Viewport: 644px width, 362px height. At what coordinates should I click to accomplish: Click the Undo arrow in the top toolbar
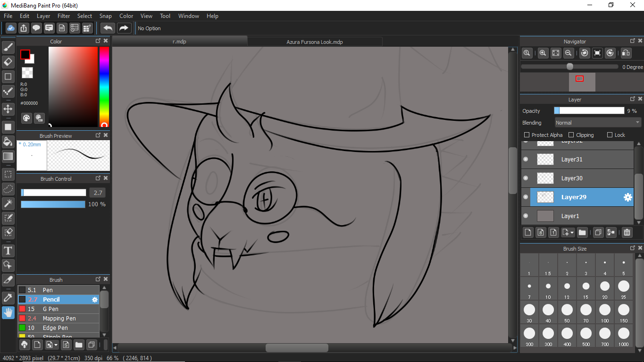pyautogui.click(x=108, y=28)
